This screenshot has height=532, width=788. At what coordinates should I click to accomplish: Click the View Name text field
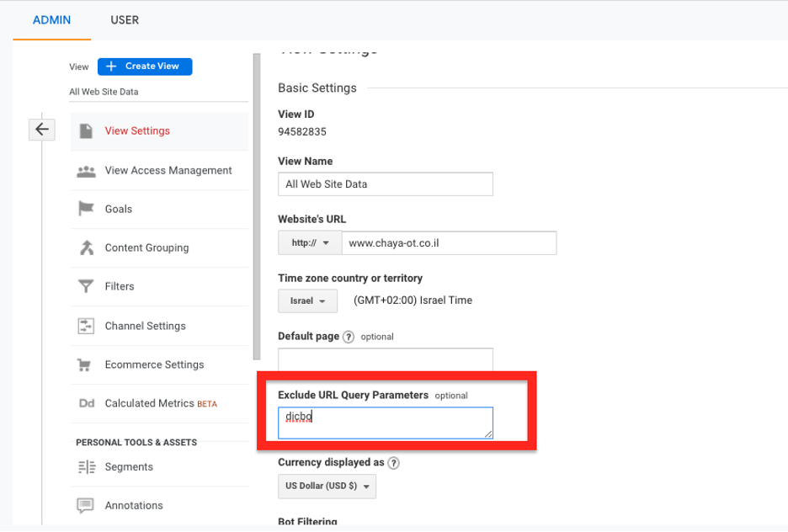(x=385, y=184)
